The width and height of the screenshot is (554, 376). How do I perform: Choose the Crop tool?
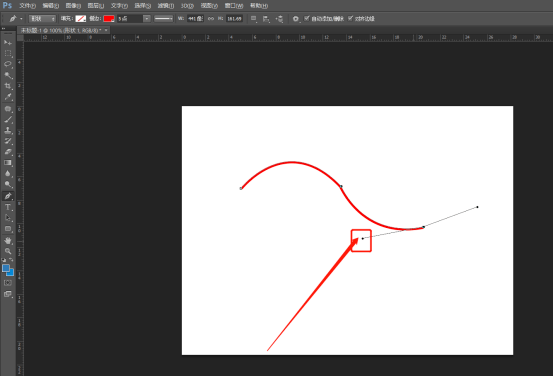(8, 86)
